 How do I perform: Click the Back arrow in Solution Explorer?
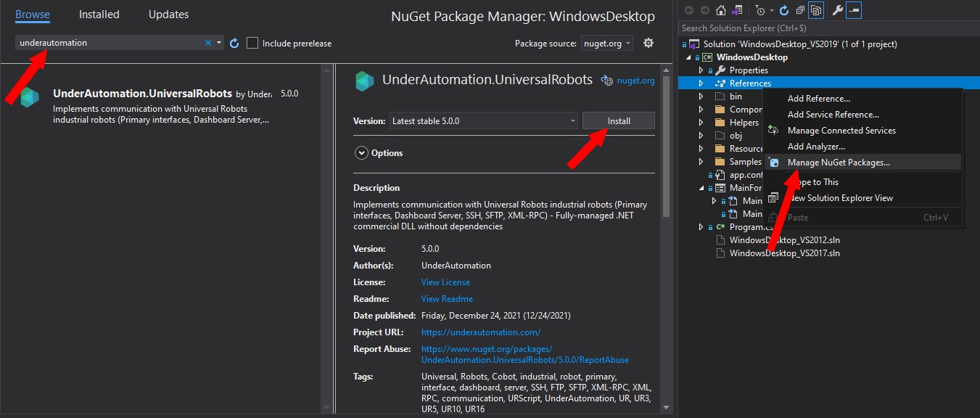tap(688, 11)
